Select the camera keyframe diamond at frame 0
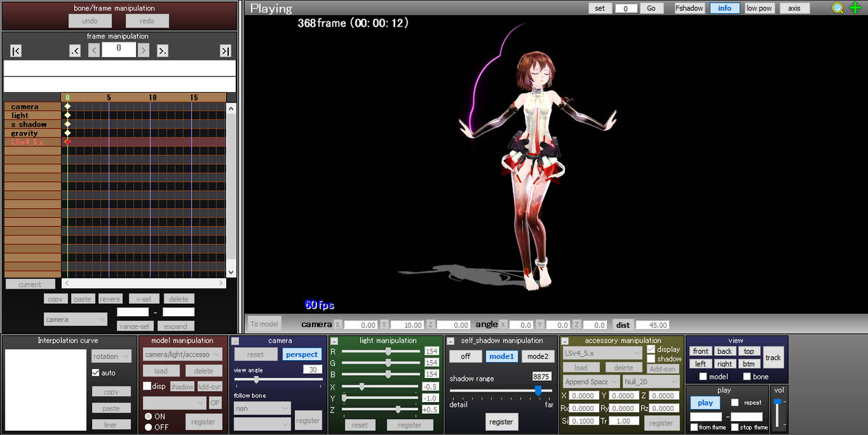This screenshot has width=868, height=435. [x=67, y=107]
